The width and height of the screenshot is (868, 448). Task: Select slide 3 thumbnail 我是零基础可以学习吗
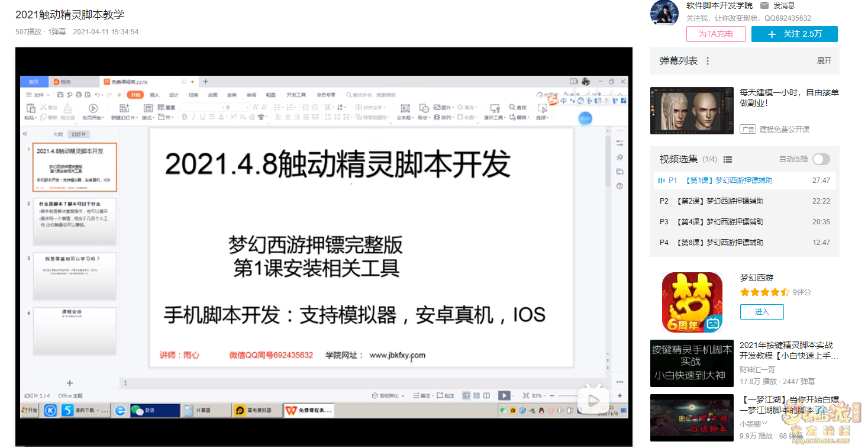pyautogui.click(x=75, y=276)
